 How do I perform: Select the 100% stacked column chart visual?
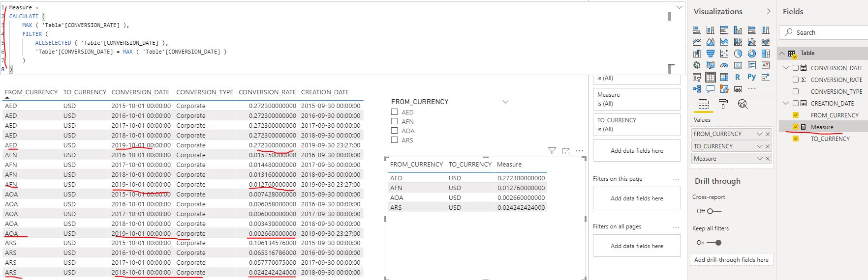(766, 30)
